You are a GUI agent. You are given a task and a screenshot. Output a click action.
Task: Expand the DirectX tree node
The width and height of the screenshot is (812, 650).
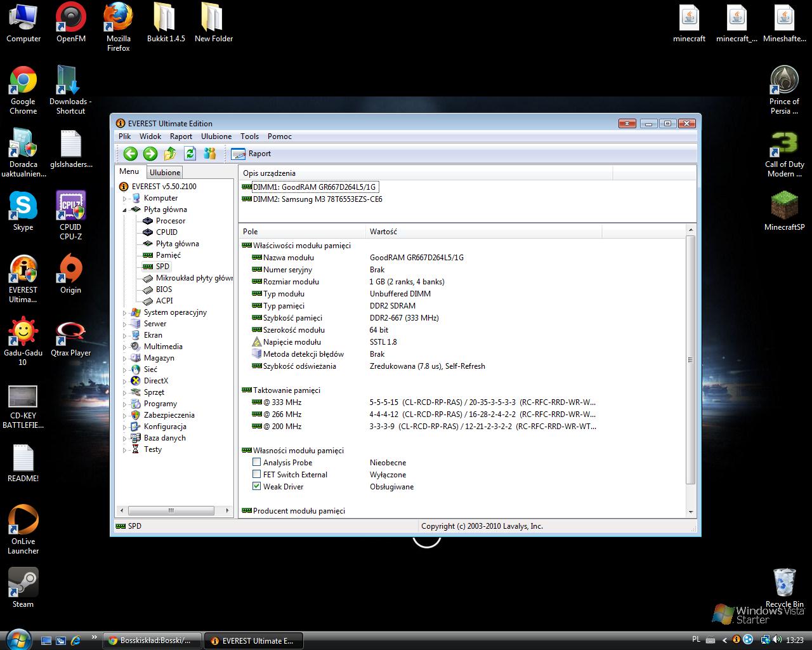(x=125, y=381)
